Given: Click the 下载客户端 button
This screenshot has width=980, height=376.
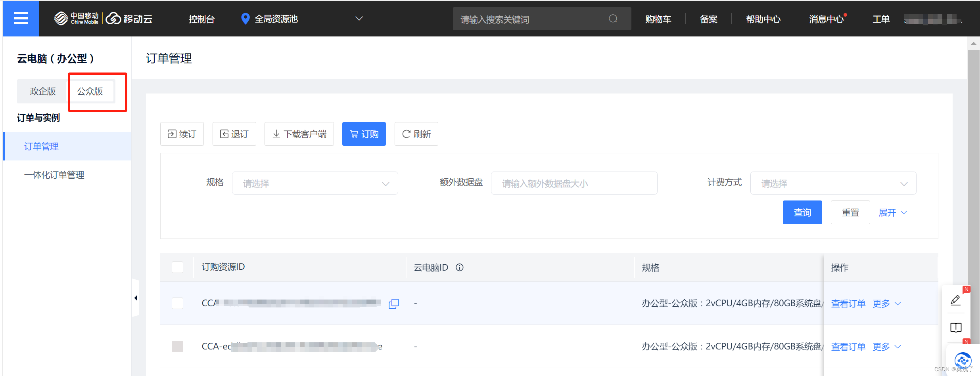Looking at the screenshot, I should pos(299,134).
